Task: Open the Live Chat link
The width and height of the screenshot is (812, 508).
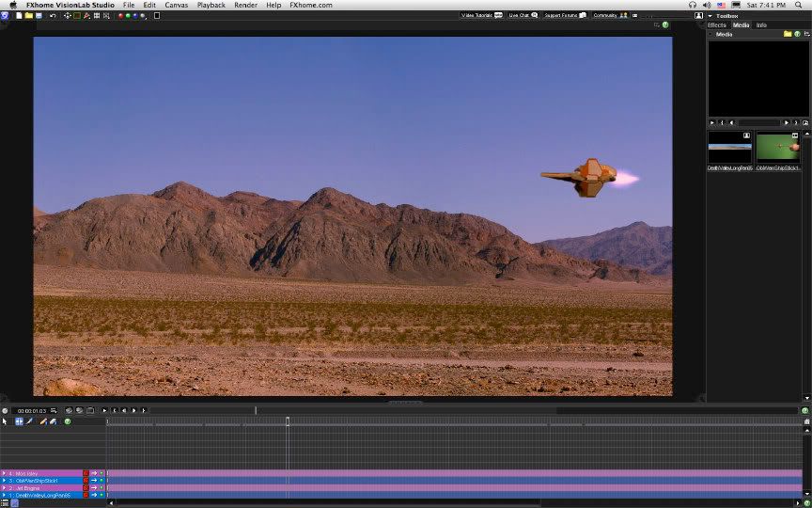Action: point(523,16)
